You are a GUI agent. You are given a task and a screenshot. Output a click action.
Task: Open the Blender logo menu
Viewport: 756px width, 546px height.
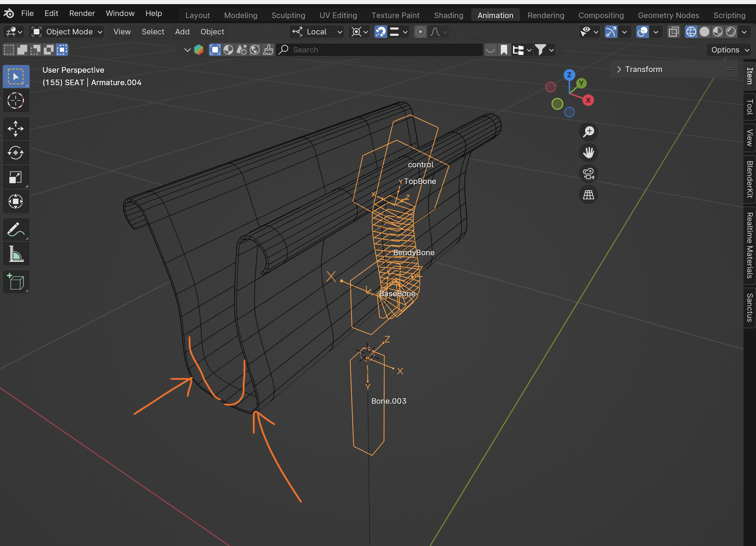pyautogui.click(x=9, y=14)
